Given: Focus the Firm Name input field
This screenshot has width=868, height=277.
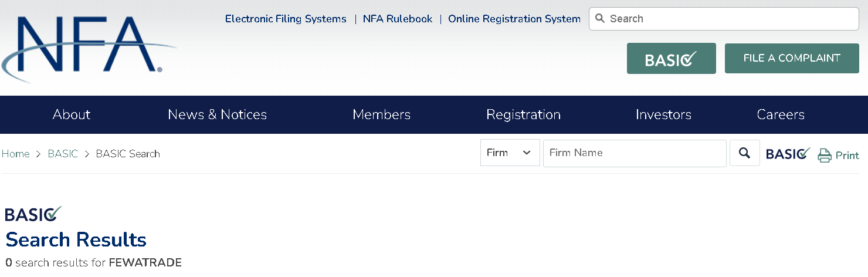Looking at the screenshot, I should (634, 153).
